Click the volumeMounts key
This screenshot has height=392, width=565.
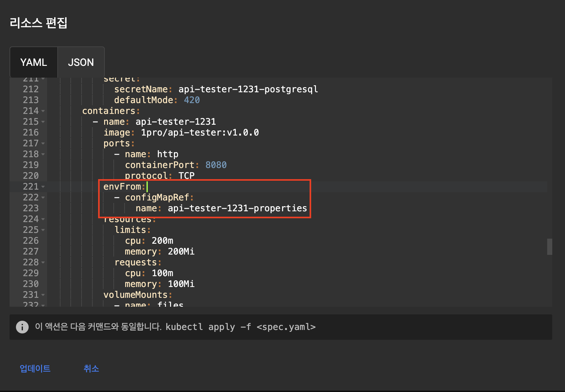[x=135, y=295]
